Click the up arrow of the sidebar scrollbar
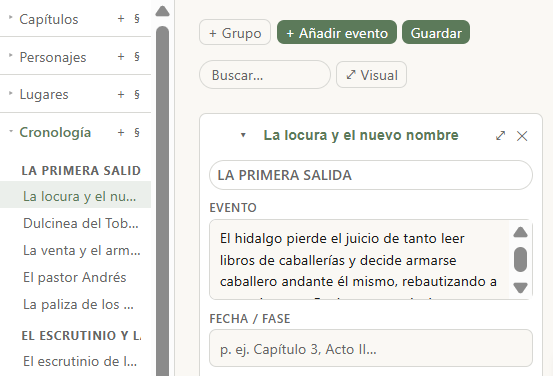Image resolution: width=553 pixels, height=376 pixels. [163, 11]
